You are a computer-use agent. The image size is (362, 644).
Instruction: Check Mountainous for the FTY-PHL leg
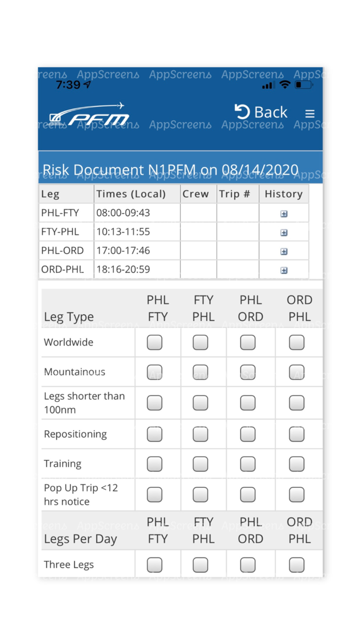[200, 372]
